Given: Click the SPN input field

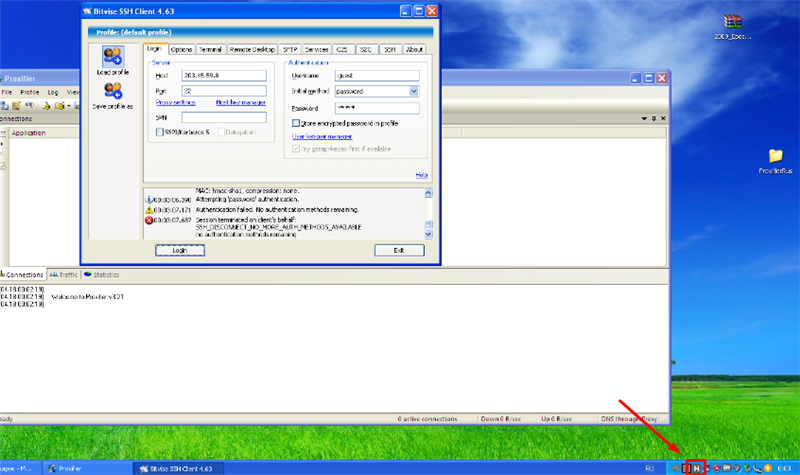Looking at the screenshot, I should [224, 117].
